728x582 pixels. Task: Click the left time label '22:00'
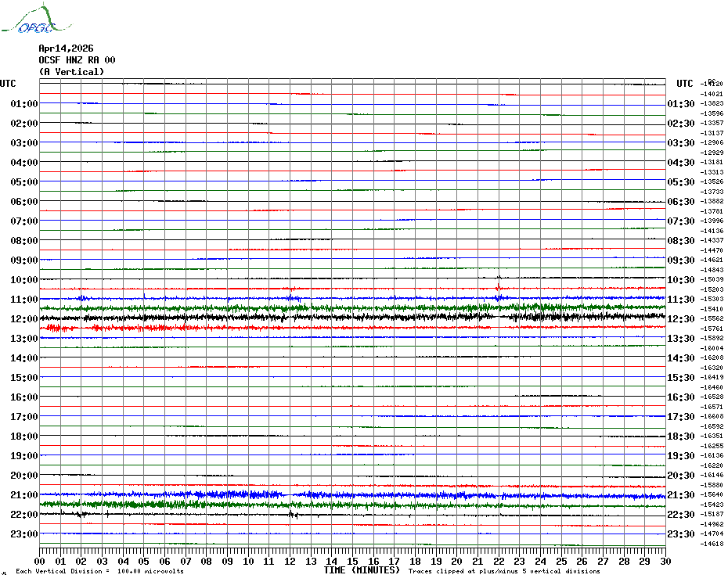24,514
